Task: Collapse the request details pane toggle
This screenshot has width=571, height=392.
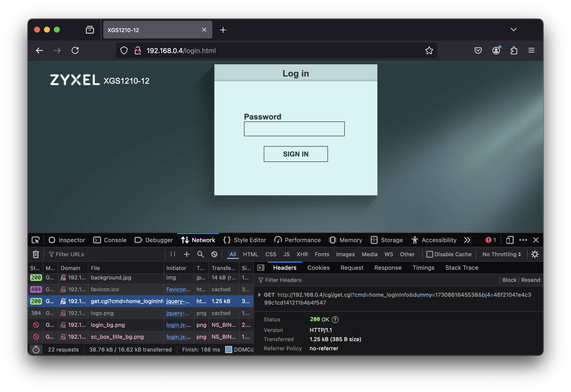Action: 261,268
